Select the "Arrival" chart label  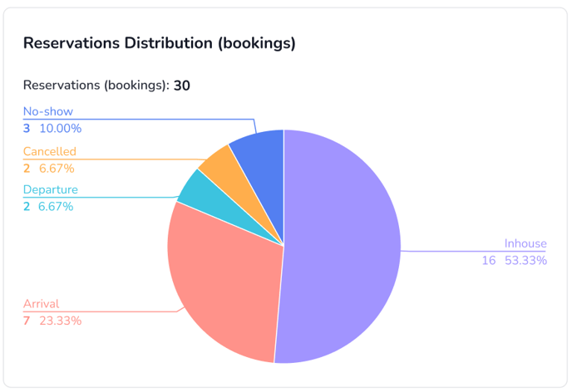coord(42,304)
